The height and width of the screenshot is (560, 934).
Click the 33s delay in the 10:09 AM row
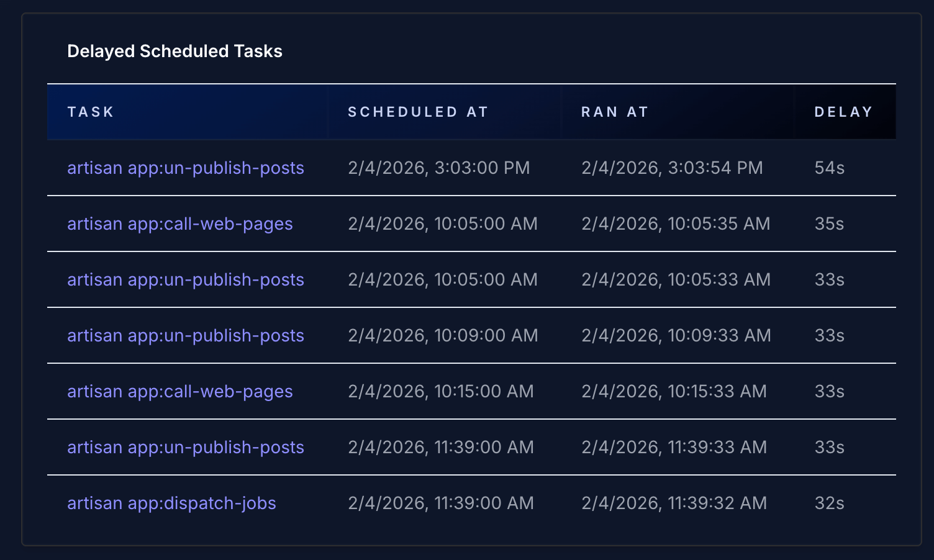pyautogui.click(x=828, y=335)
